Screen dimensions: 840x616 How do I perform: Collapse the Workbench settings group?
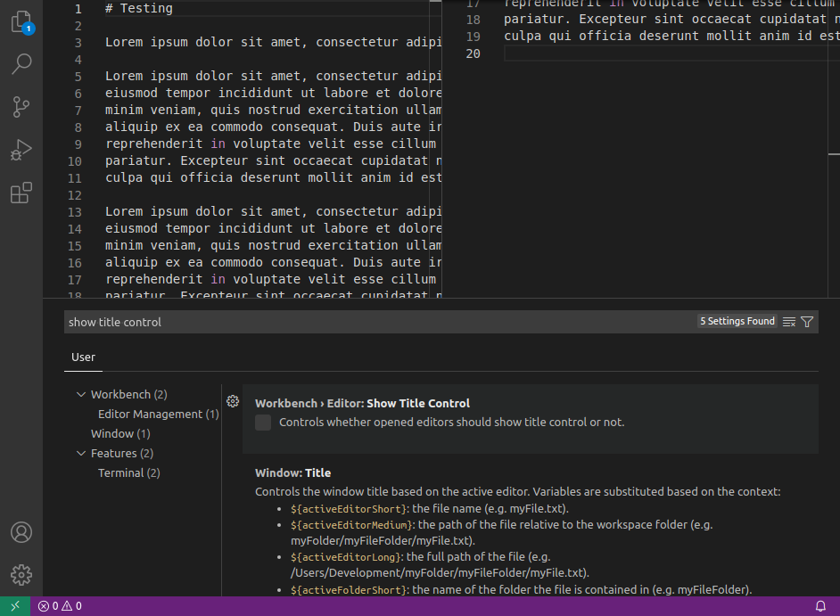point(81,394)
